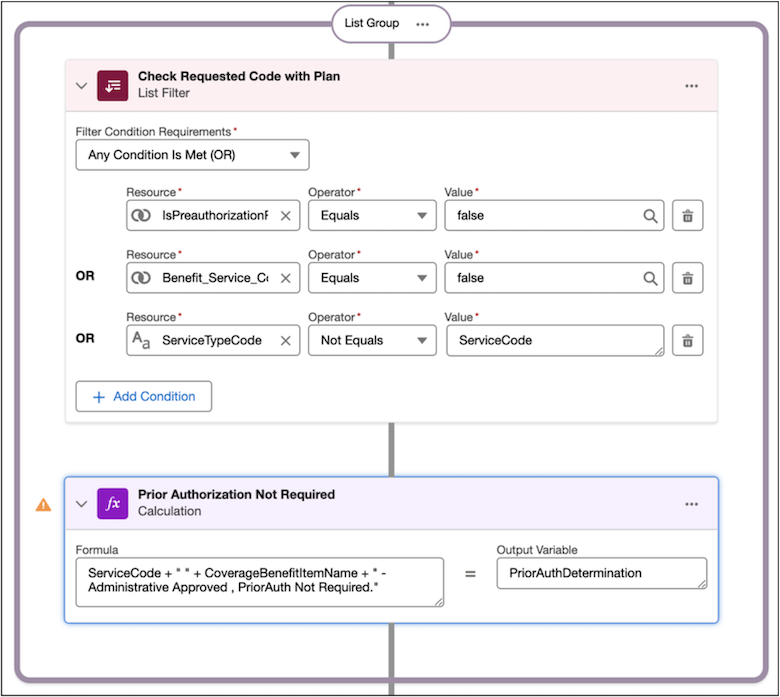Clear the ServiceTypeCode resource selection

coord(286,341)
